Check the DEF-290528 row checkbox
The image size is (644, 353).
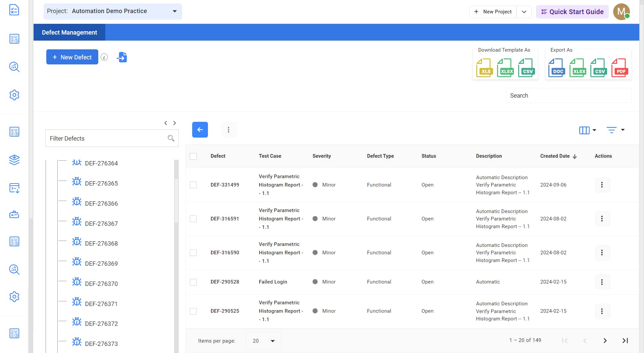[193, 282]
